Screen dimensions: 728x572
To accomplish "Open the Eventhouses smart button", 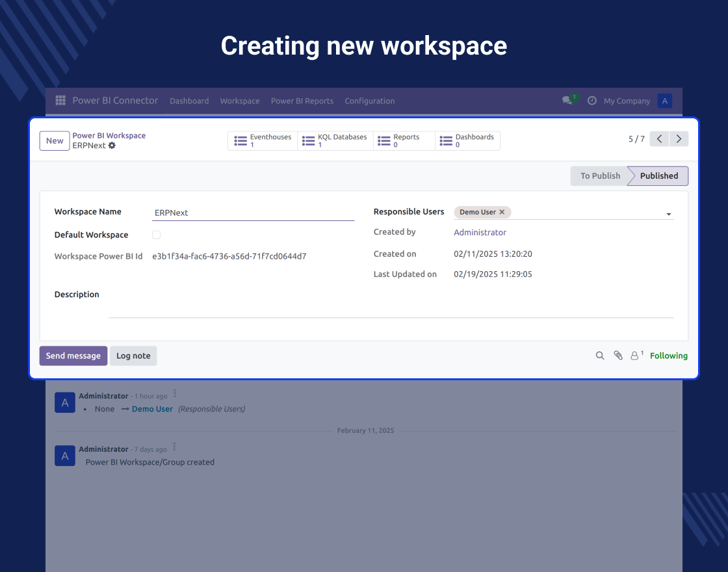I will pos(263,140).
